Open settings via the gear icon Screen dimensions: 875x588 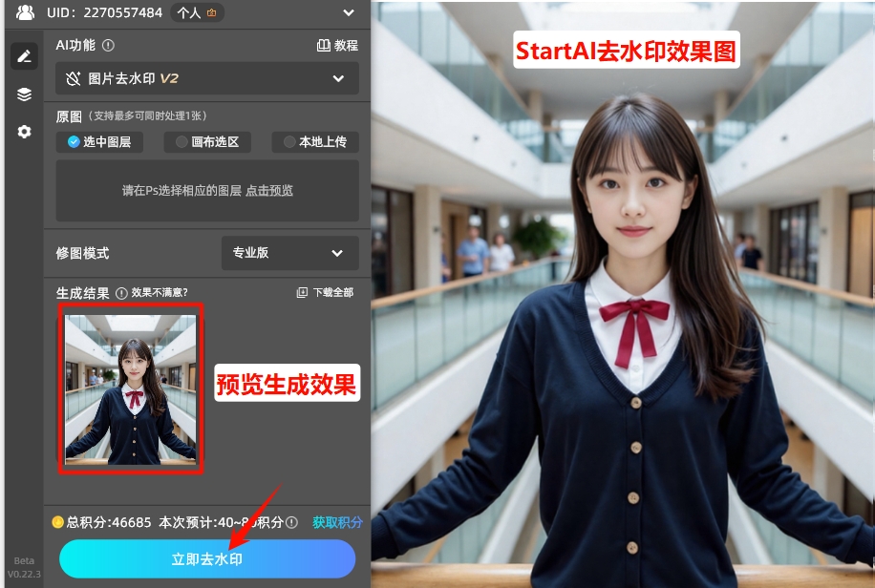coord(24,132)
